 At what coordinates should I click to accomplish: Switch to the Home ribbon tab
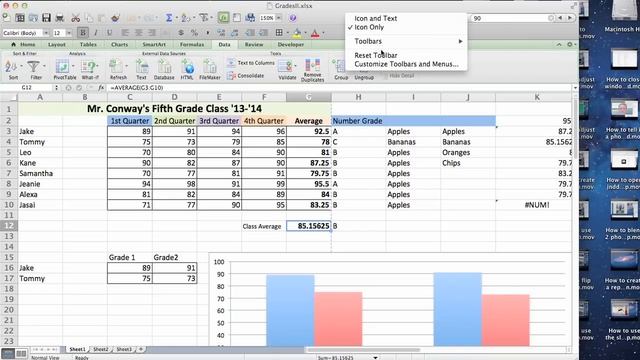24,44
